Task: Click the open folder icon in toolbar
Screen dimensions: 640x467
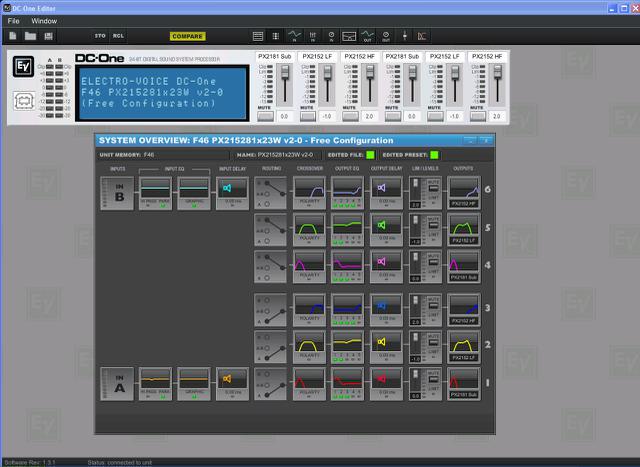Action: [x=31, y=36]
